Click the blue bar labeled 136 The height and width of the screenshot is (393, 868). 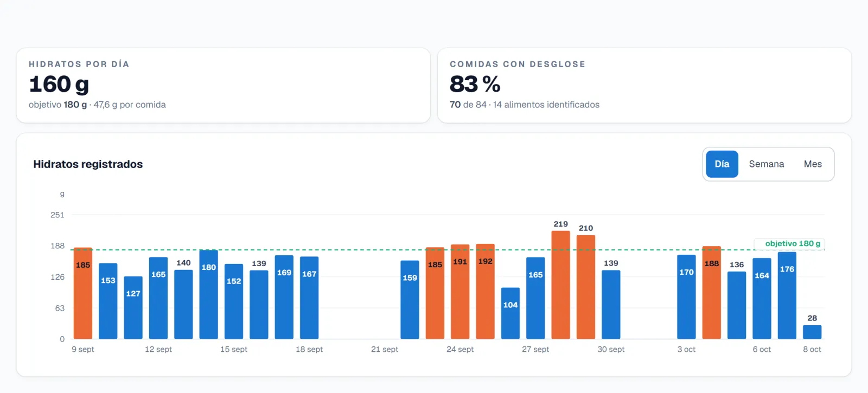(737, 306)
